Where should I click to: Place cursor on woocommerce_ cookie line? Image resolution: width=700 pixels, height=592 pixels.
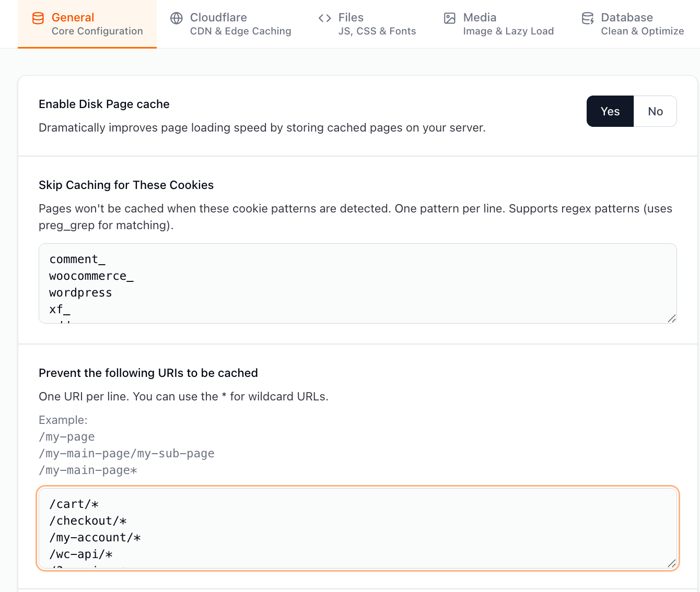click(91, 276)
